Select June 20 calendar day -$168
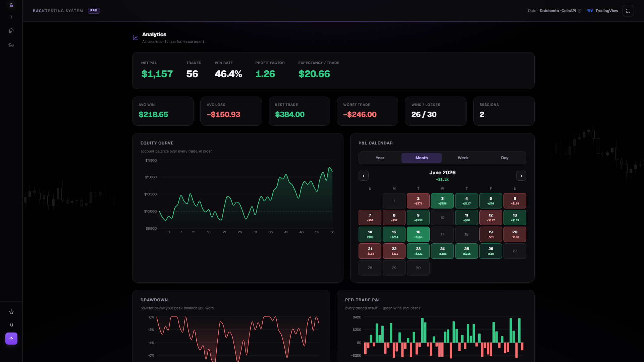 (515, 234)
